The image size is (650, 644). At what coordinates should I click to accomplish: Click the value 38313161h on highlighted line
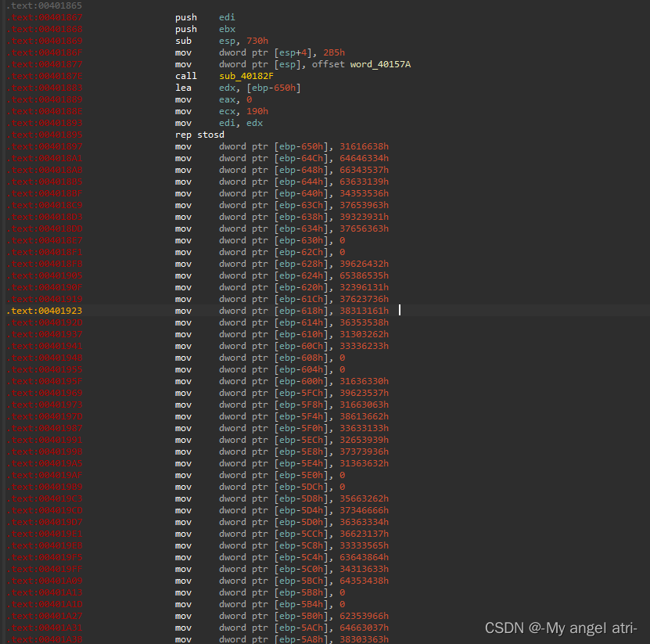365,311
